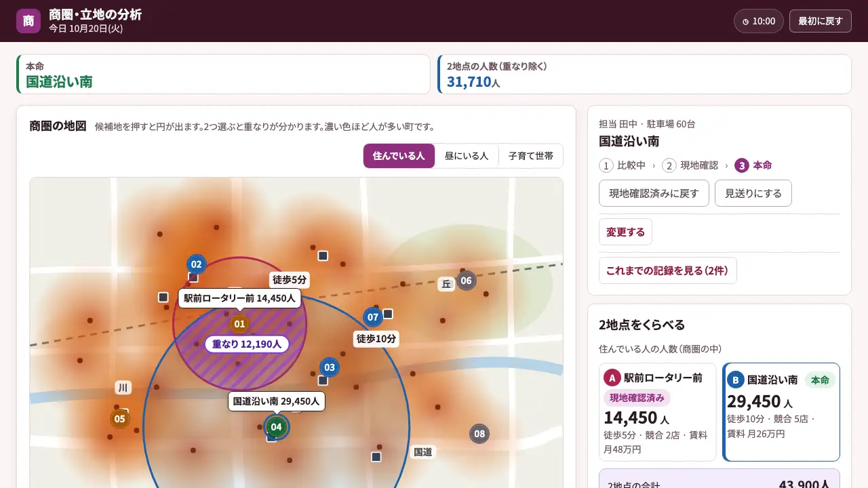Click the step 2 circle for 現地確認

[669, 165]
